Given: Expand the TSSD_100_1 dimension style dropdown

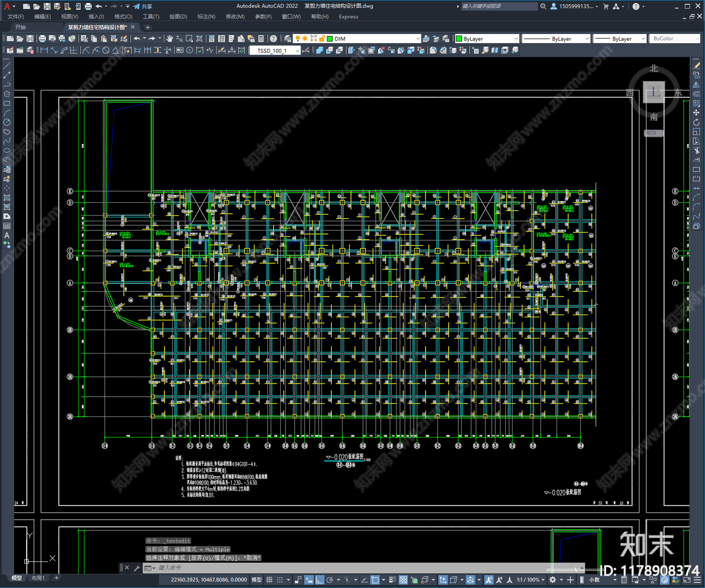Looking at the screenshot, I should click(275, 50).
